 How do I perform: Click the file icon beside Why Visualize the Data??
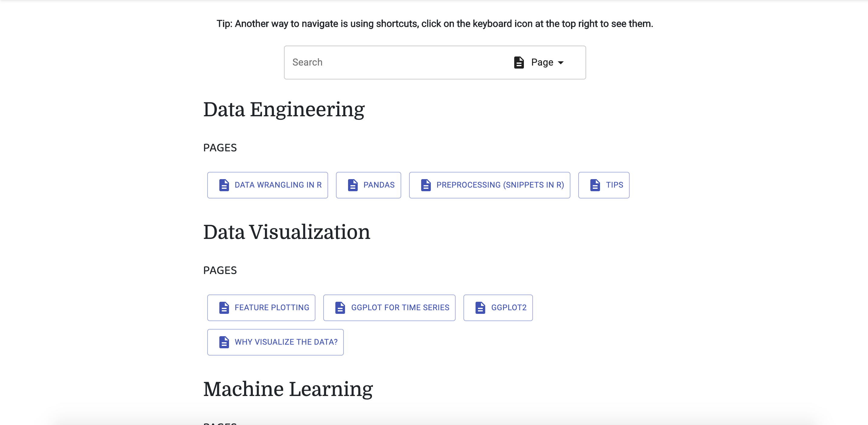[x=224, y=342]
